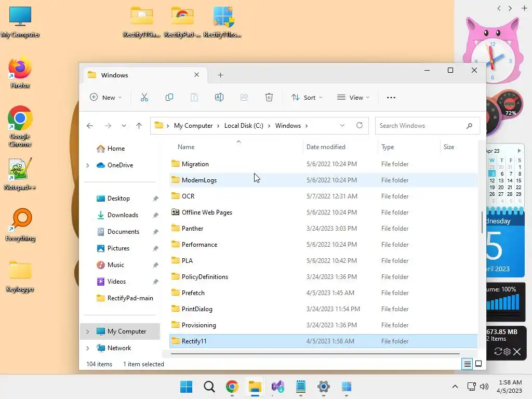Image resolution: width=532 pixels, height=399 pixels.
Task: Open Start menu on taskbar
Action: (186, 387)
